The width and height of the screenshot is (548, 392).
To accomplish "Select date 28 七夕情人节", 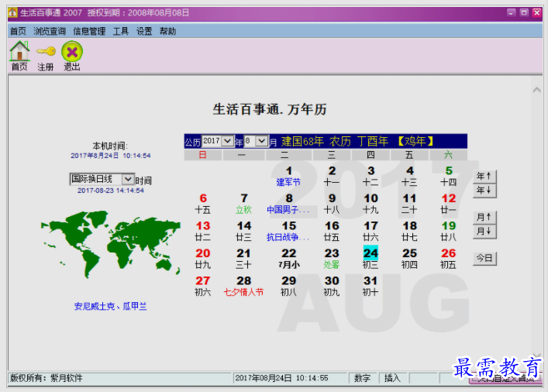I will point(244,286).
